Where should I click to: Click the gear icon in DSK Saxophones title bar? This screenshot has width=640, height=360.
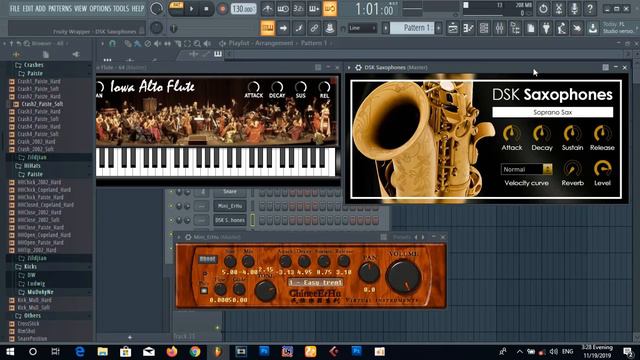(x=358, y=67)
